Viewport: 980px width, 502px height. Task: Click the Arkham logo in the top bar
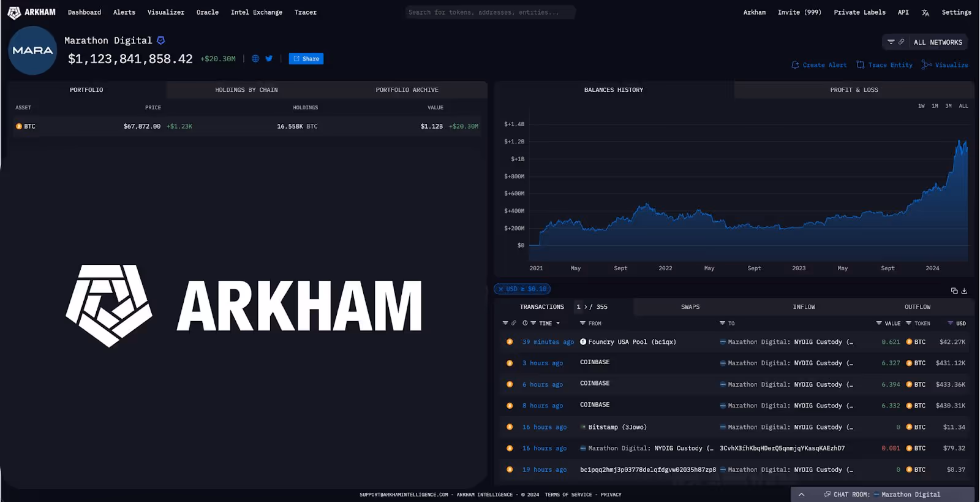click(x=31, y=12)
